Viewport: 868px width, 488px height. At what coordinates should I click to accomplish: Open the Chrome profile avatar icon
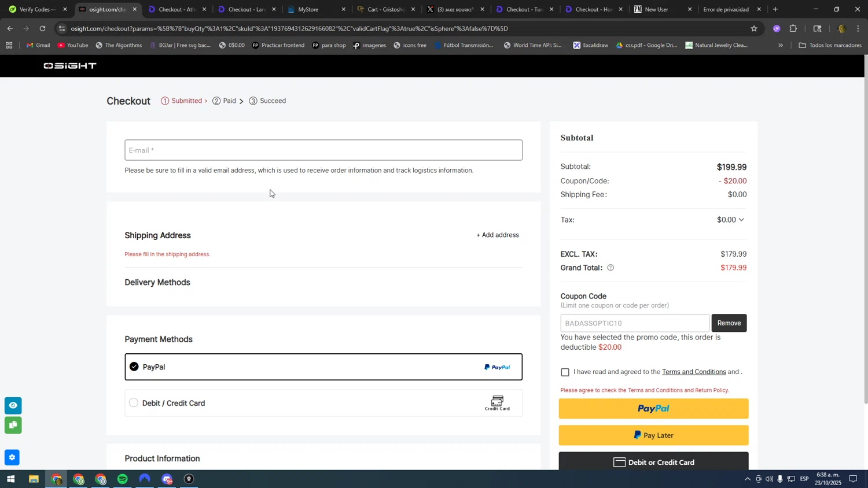click(x=842, y=28)
